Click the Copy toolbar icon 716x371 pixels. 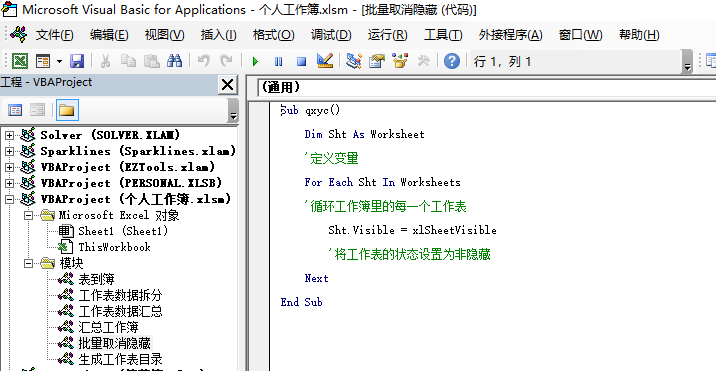click(x=128, y=61)
